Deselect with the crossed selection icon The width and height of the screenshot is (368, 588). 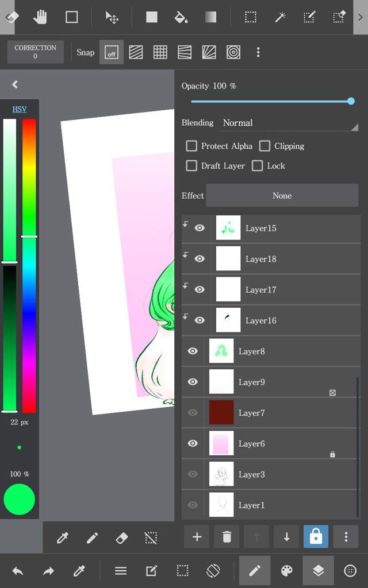151,538
